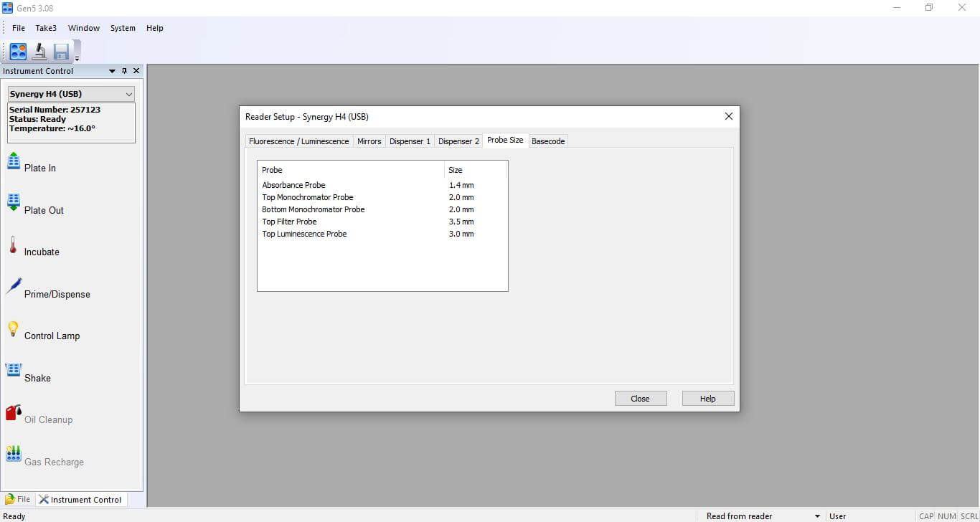Click the Close button in Reader Setup

point(640,399)
